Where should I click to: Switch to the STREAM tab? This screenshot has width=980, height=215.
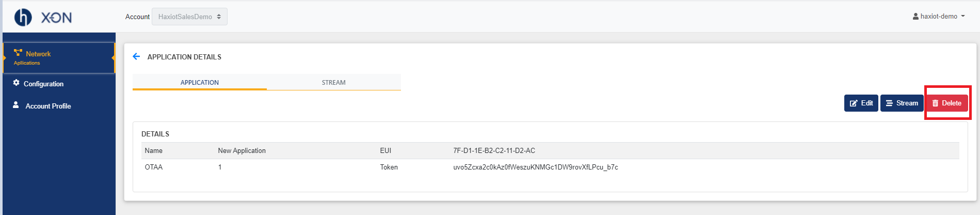tap(334, 82)
